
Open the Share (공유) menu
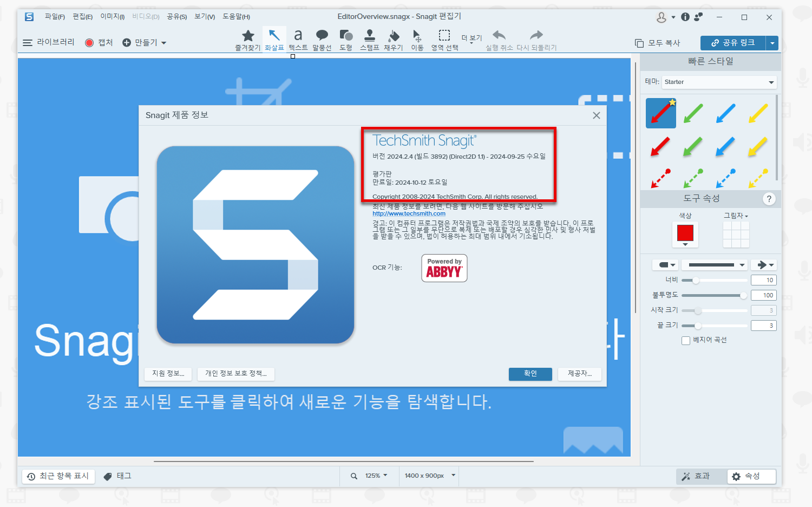177,17
